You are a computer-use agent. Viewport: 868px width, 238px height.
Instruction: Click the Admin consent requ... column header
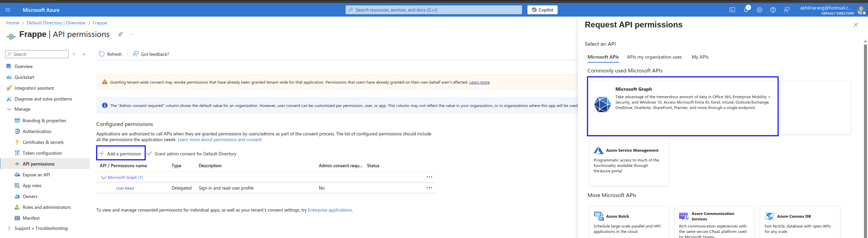341,166
